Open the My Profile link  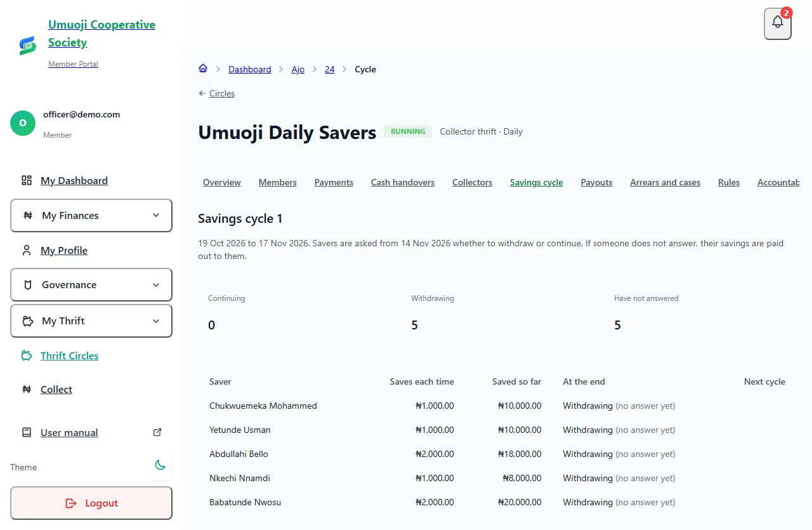(64, 250)
